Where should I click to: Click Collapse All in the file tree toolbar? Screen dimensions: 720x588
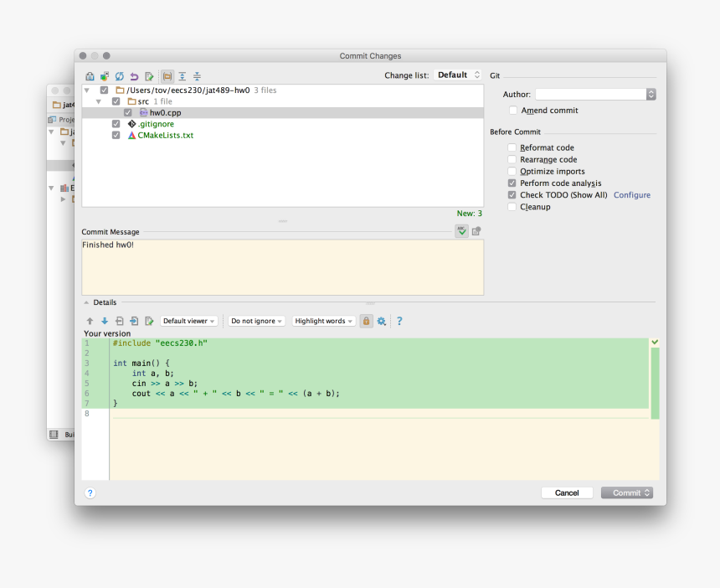click(197, 76)
